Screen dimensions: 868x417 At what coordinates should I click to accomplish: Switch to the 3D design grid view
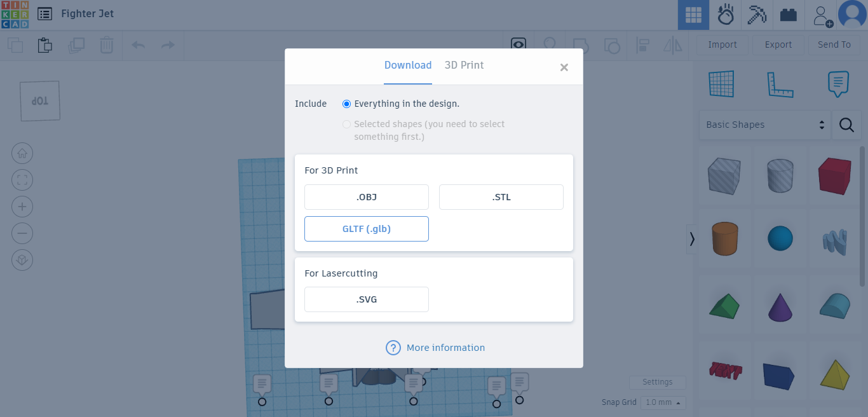(x=693, y=15)
